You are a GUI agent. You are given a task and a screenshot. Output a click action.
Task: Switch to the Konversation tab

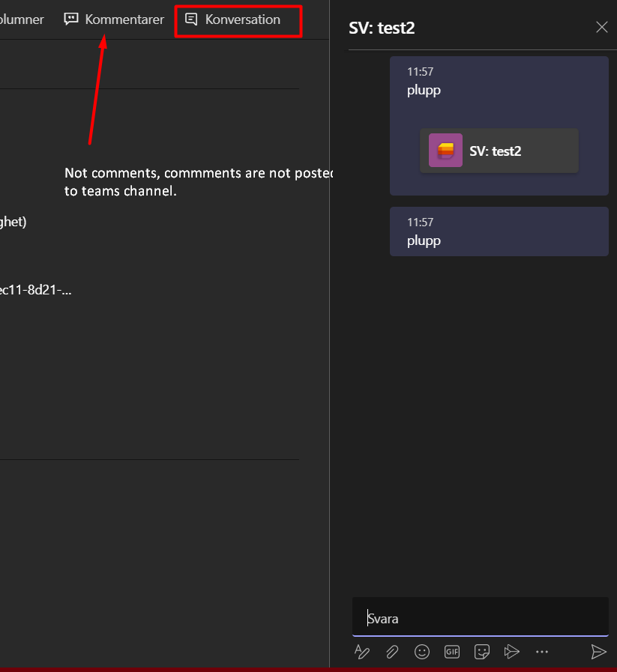click(x=238, y=19)
